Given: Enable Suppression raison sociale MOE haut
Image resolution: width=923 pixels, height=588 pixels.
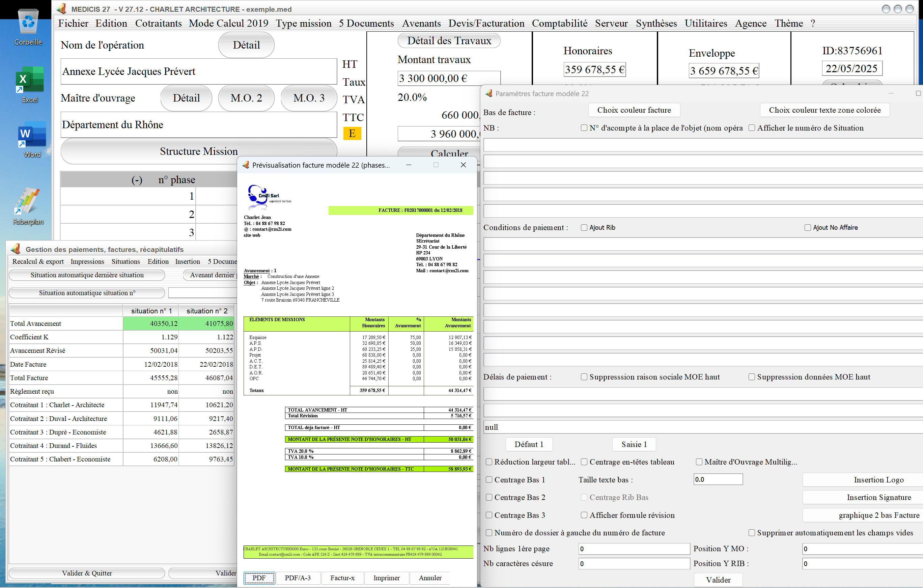Looking at the screenshot, I should (x=584, y=377).
